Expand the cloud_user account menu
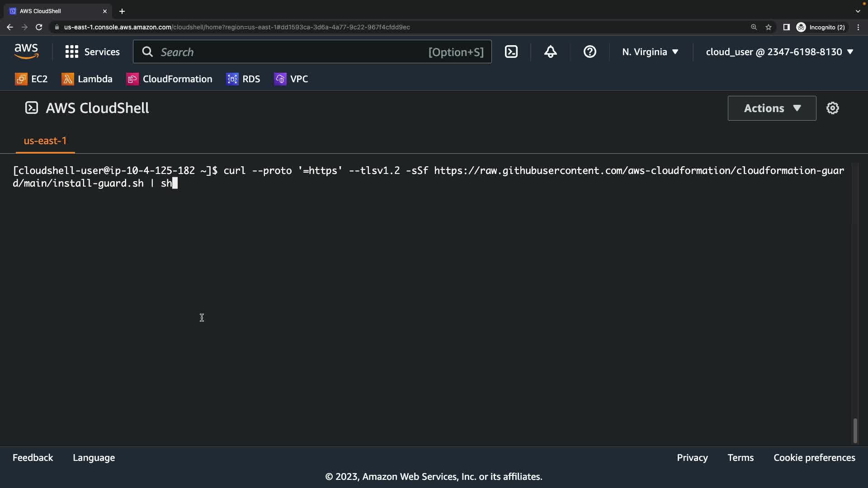The height and width of the screenshot is (488, 868). pyautogui.click(x=779, y=52)
